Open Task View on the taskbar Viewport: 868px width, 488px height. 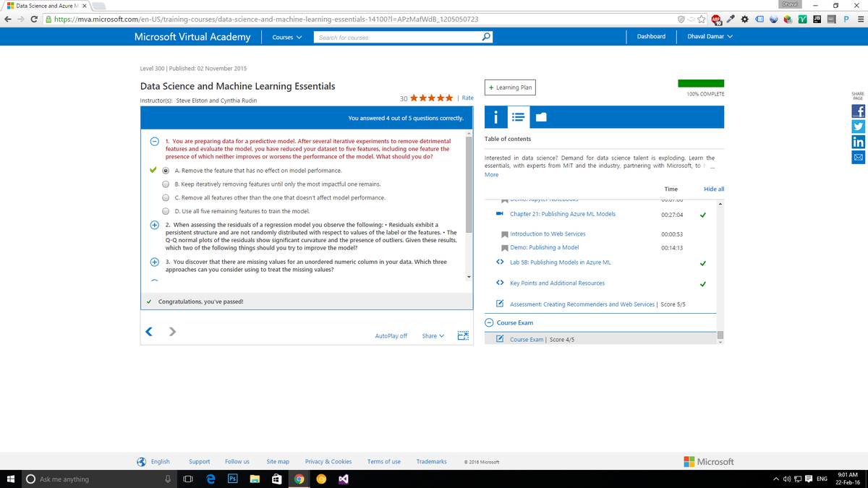tap(188, 479)
